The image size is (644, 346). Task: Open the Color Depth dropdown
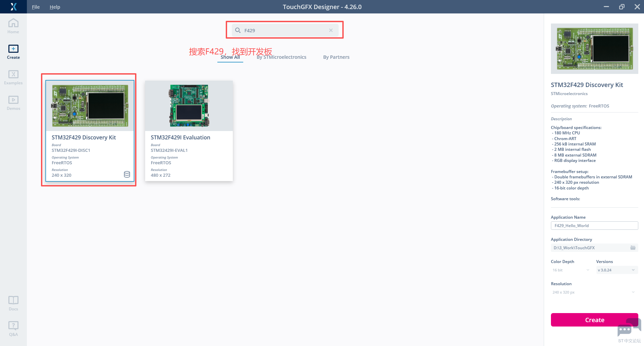(x=570, y=270)
